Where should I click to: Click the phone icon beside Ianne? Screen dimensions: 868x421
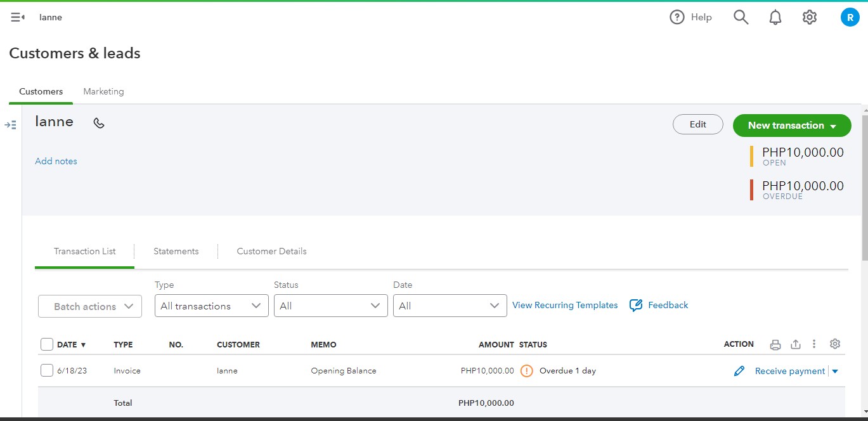coord(99,123)
